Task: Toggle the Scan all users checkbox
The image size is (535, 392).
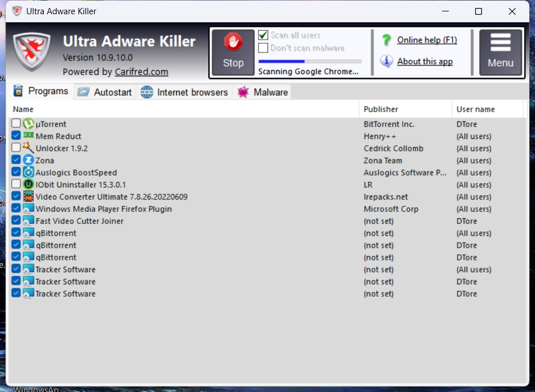Action: click(263, 35)
